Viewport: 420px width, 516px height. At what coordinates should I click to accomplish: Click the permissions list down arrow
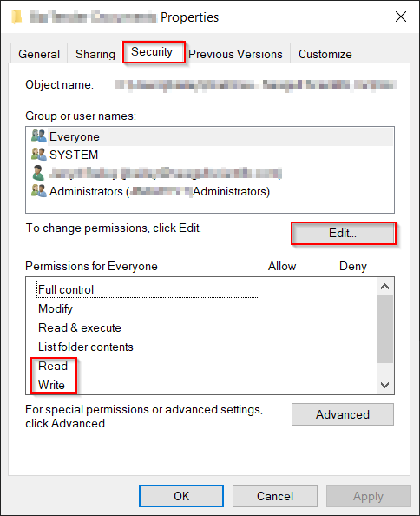tap(384, 385)
